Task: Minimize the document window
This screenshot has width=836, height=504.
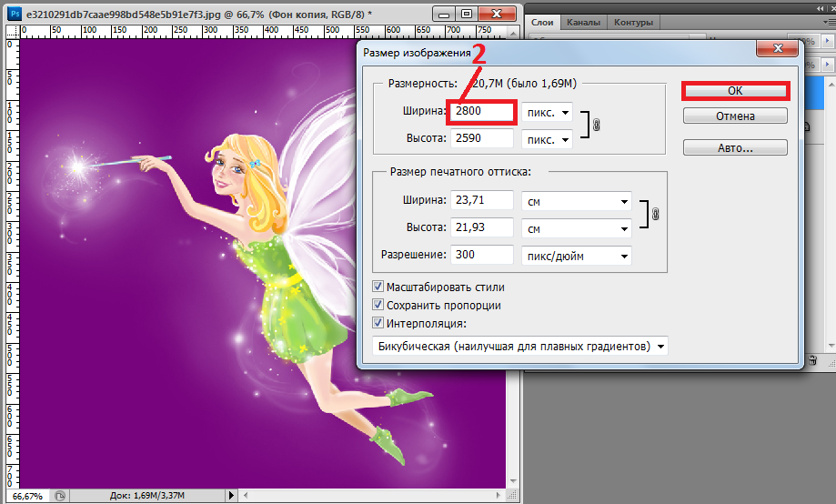Action: pos(444,14)
